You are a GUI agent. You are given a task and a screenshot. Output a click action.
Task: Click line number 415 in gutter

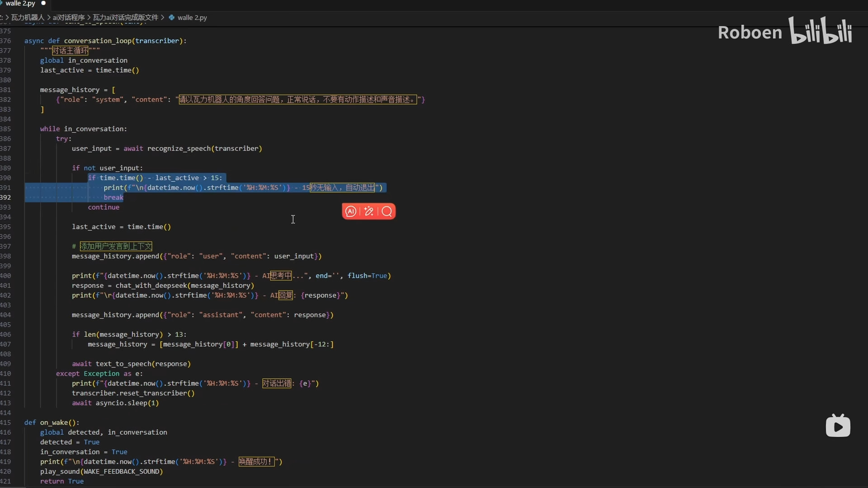[x=5, y=422]
